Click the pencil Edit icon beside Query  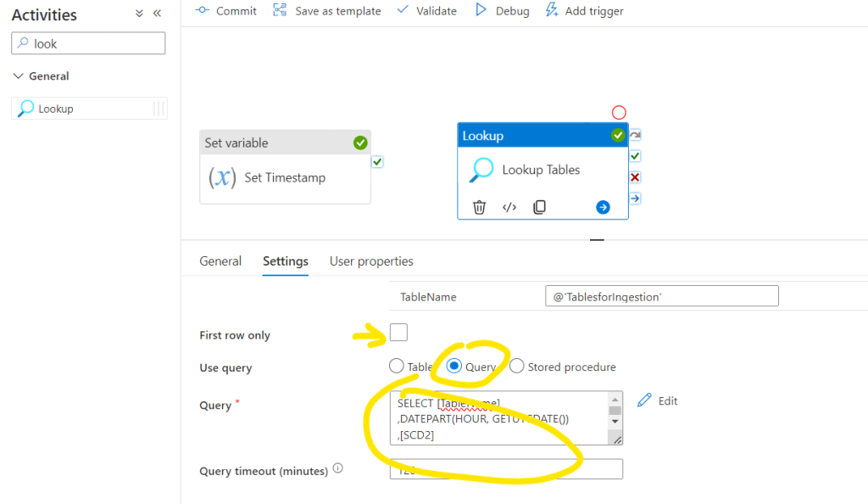pyautogui.click(x=645, y=400)
